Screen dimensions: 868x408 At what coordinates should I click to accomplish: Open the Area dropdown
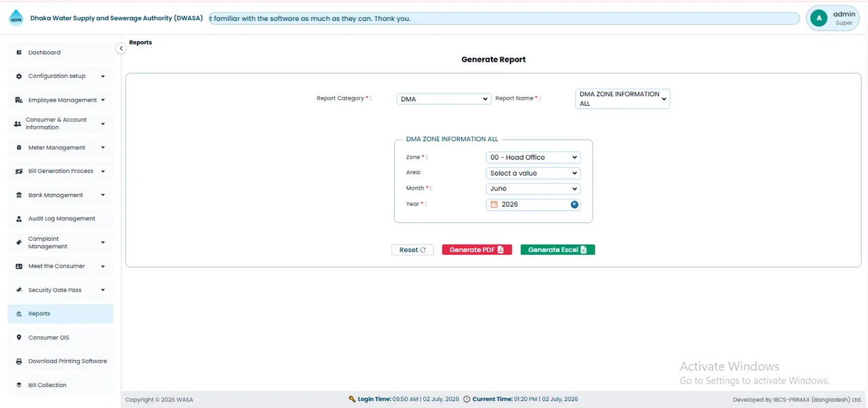[533, 174]
